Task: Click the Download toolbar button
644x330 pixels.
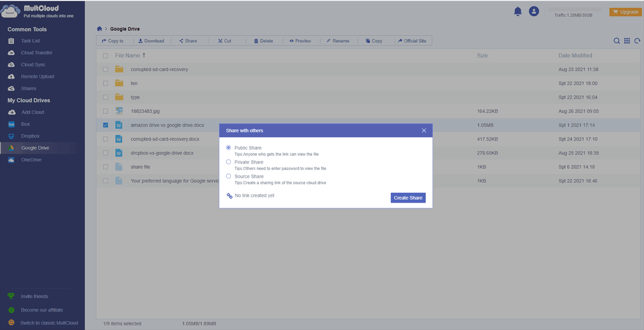Action: click(x=151, y=41)
